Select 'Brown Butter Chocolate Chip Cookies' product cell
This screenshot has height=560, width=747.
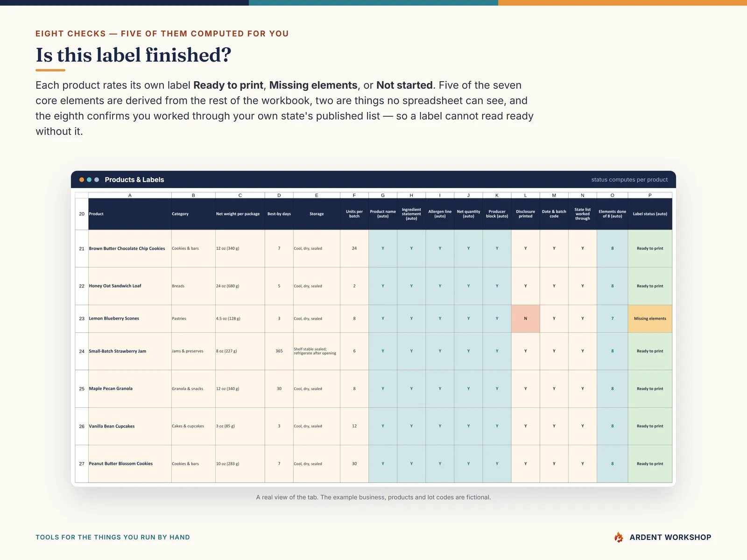point(130,248)
